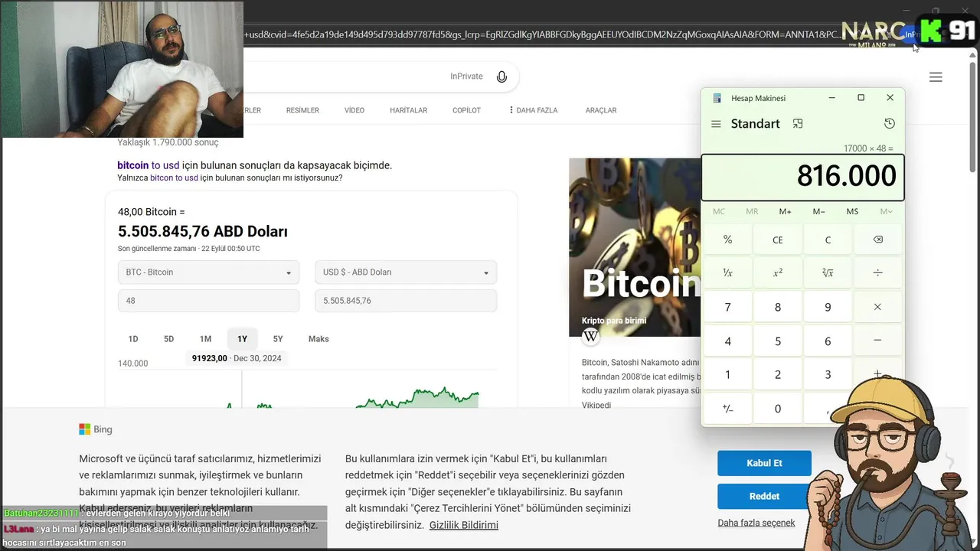The height and width of the screenshot is (551, 980).
Task: Click the number 5 key
Action: tap(778, 341)
